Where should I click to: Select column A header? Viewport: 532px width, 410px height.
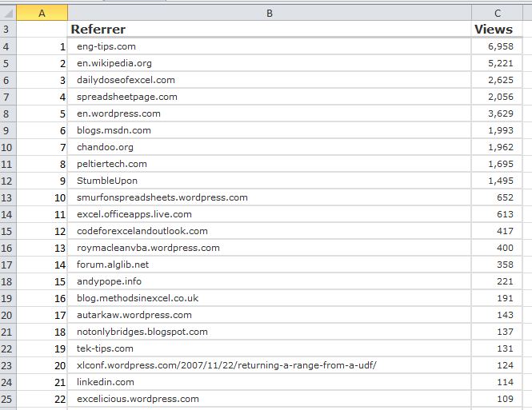pos(42,12)
